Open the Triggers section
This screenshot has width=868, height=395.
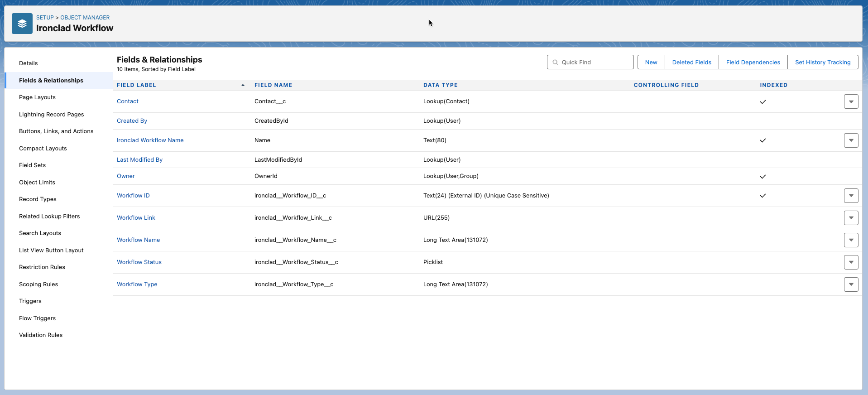tap(30, 301)
